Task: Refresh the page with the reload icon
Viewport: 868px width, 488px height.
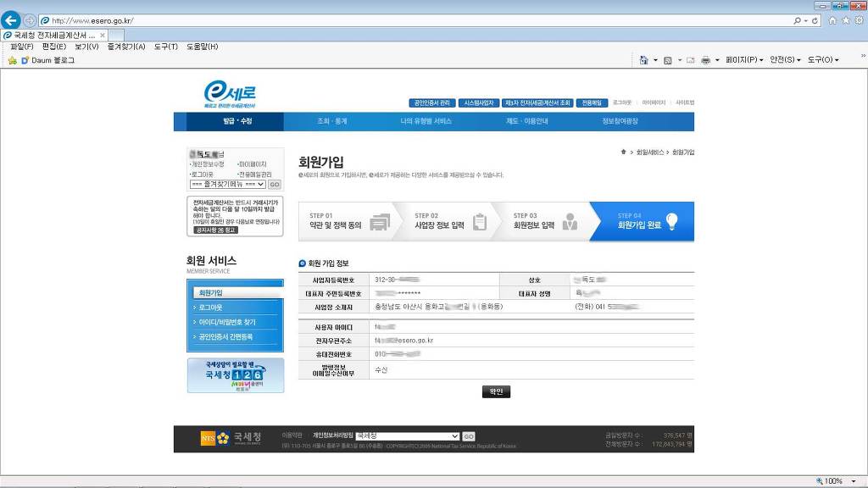Action: click(x=815, y=20)
